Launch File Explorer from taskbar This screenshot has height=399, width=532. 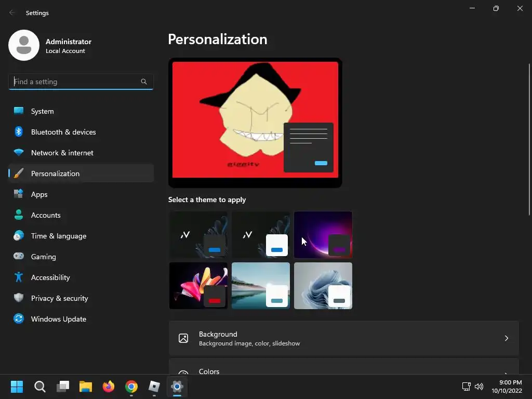(86, 387)
